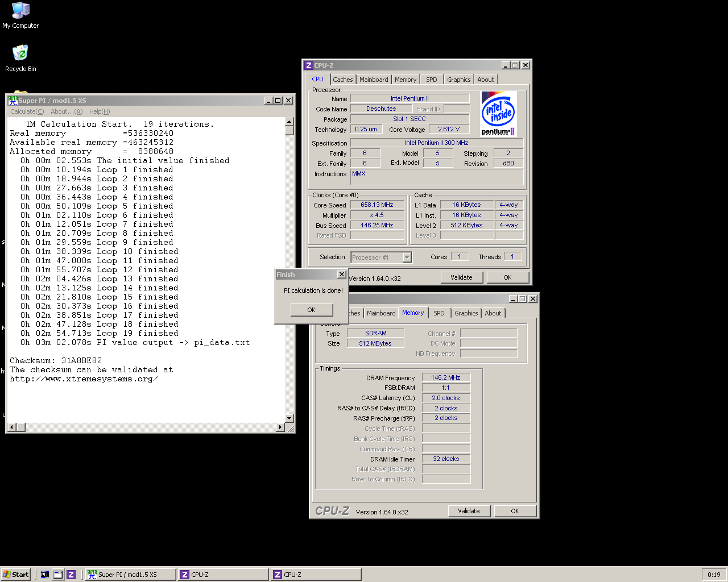
Task: Click Super PI vertical scrollbar up arrow
Action: (x=289, y=122)
